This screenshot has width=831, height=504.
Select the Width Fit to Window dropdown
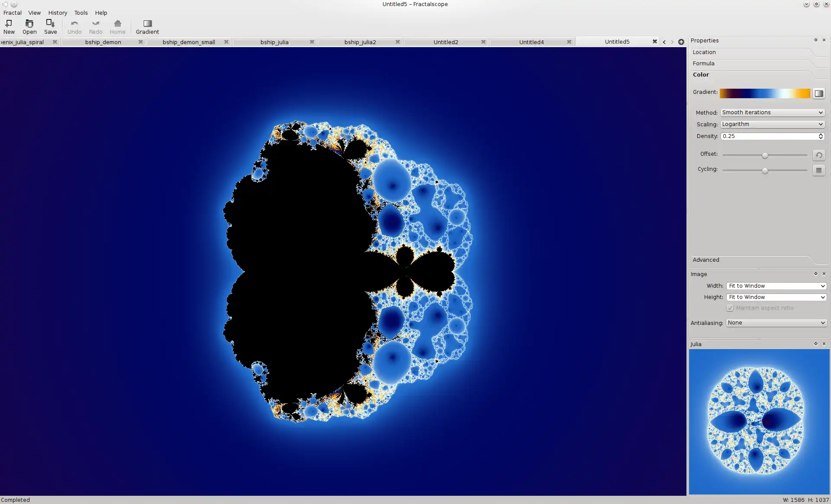pyautogui.click(x=775, y=286)
